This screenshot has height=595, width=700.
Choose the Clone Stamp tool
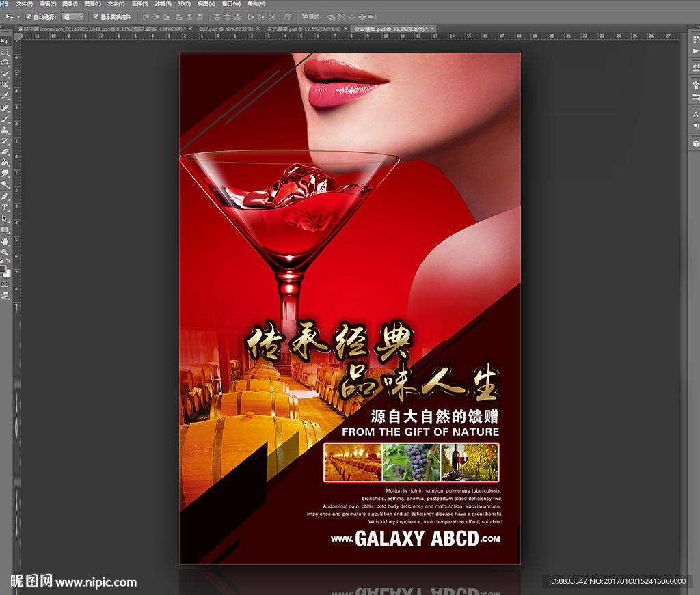5,129
